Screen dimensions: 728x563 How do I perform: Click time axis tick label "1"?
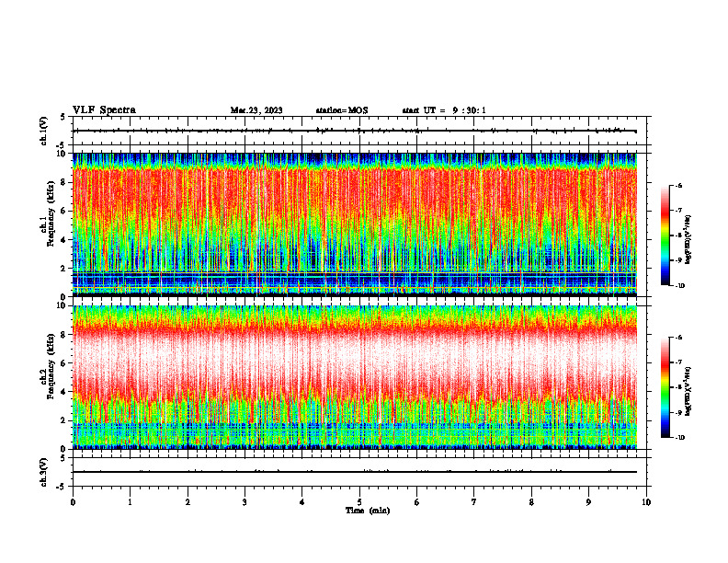[x=130, y=502]
